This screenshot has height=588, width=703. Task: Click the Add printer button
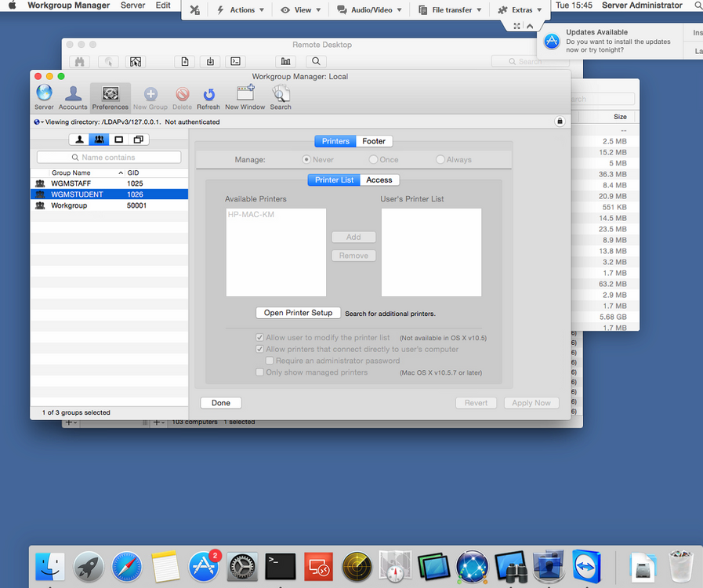(x=353, y=237)
